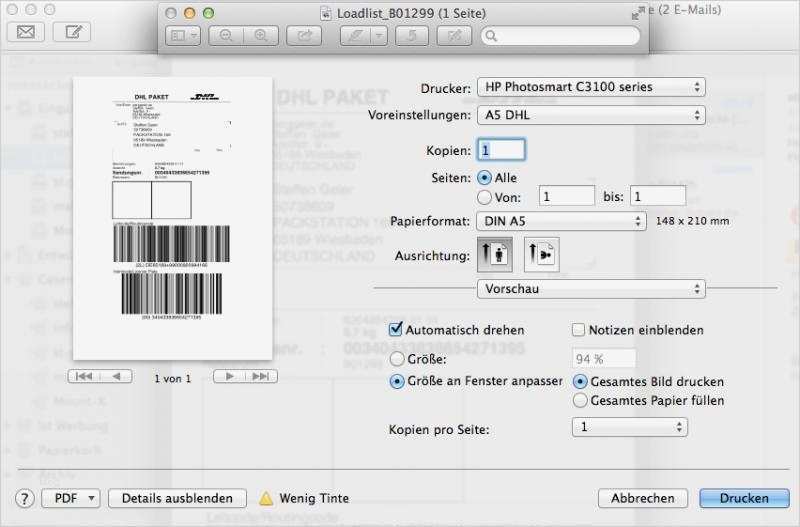Select Größe an Fenster anpassen radio button
Screen dimensions: 800x527
click(x=397, y=381)
